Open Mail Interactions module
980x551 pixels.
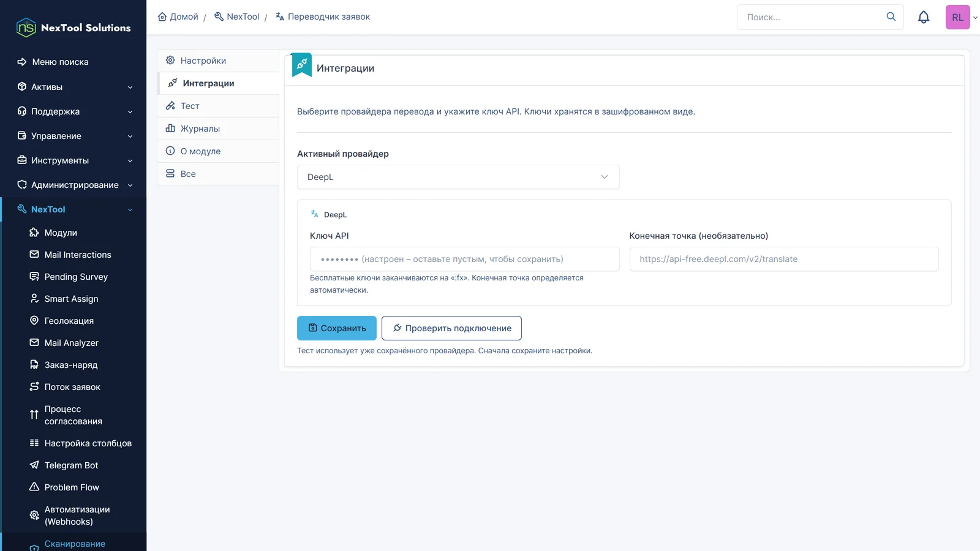point(78,255)
